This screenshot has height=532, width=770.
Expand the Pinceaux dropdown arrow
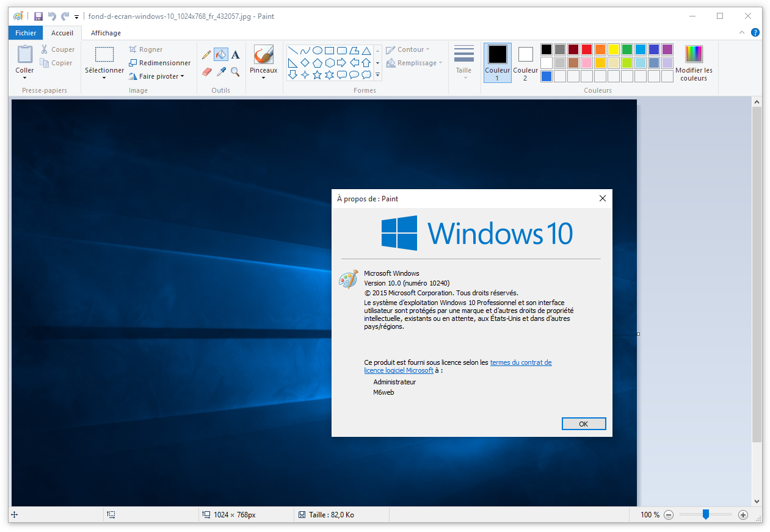click(x=264, y=77)
